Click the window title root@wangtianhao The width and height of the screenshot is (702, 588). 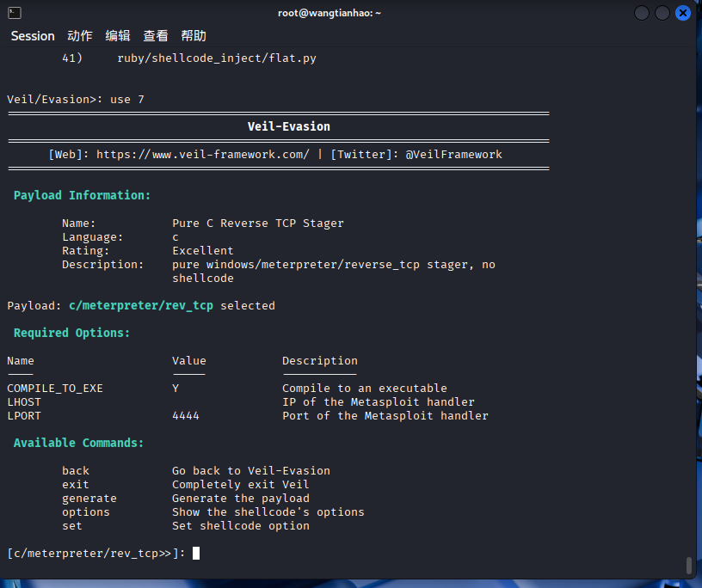[329, 13]
